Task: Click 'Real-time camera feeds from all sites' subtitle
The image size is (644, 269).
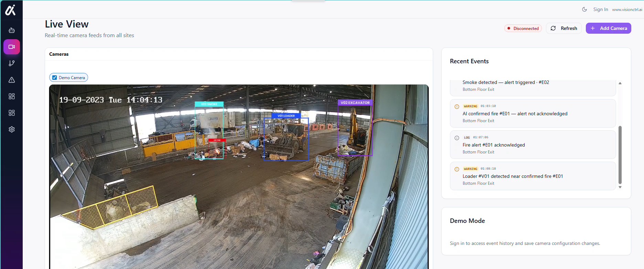Action: pos(89,35)
